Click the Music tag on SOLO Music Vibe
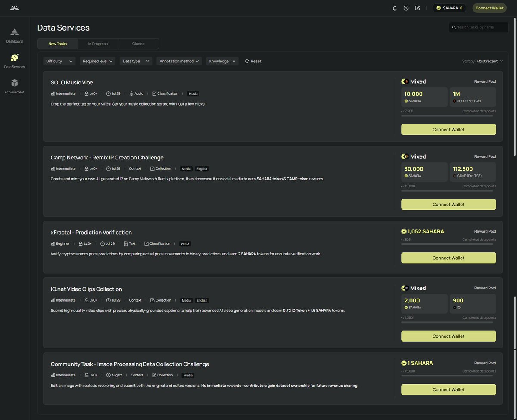This screenshot has width=517, height=420. pos(193,93)
